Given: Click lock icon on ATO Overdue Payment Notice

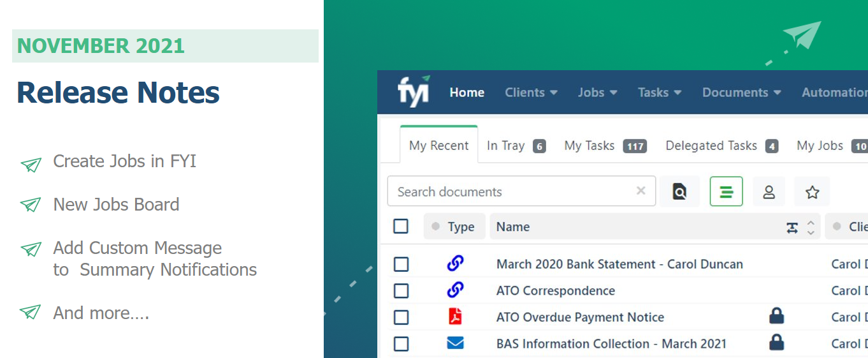Looking at the screenshot, I should coord(776,315).
